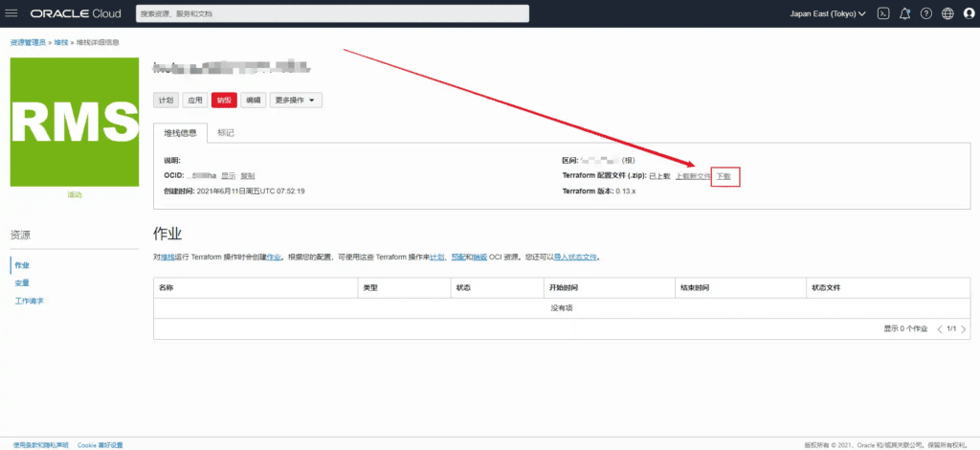Open the user profile avatar
The height and width of the screenshot is (450, 980).
click(969, 13)
